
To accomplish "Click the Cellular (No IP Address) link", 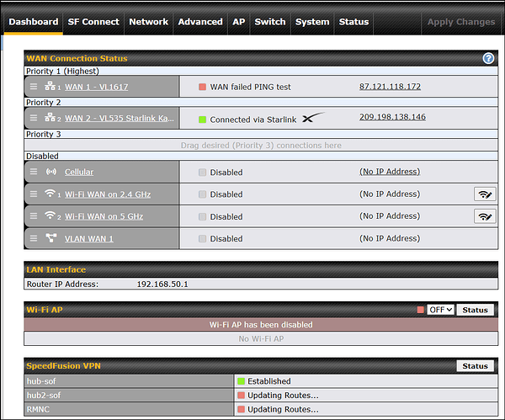I will point(390,172).
